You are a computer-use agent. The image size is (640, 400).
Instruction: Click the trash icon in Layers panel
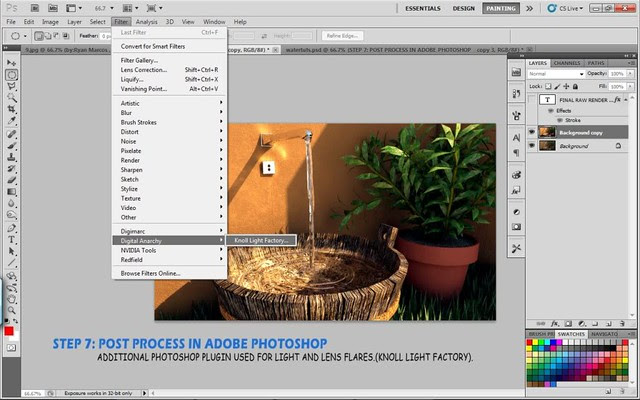[622, 323]
